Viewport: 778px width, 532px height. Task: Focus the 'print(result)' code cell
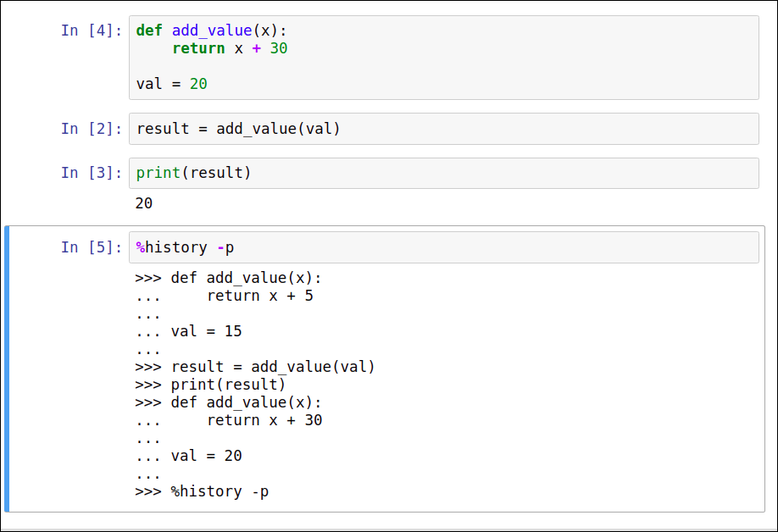tap(443, 173)
